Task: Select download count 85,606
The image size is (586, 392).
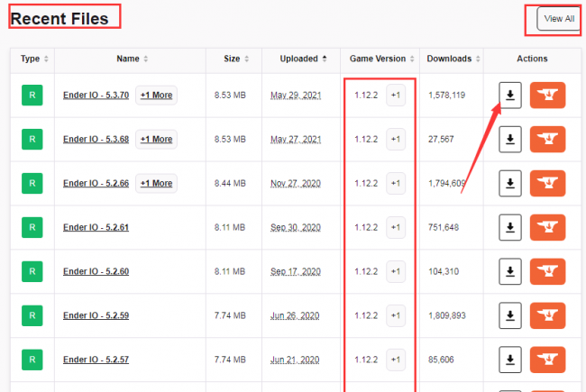Action: [x=441, y=360]
